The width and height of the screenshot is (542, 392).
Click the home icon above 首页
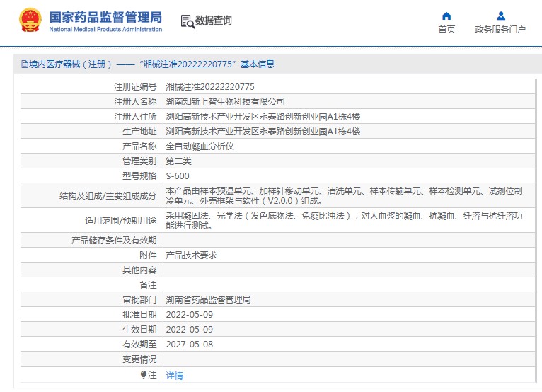point(446,16)
